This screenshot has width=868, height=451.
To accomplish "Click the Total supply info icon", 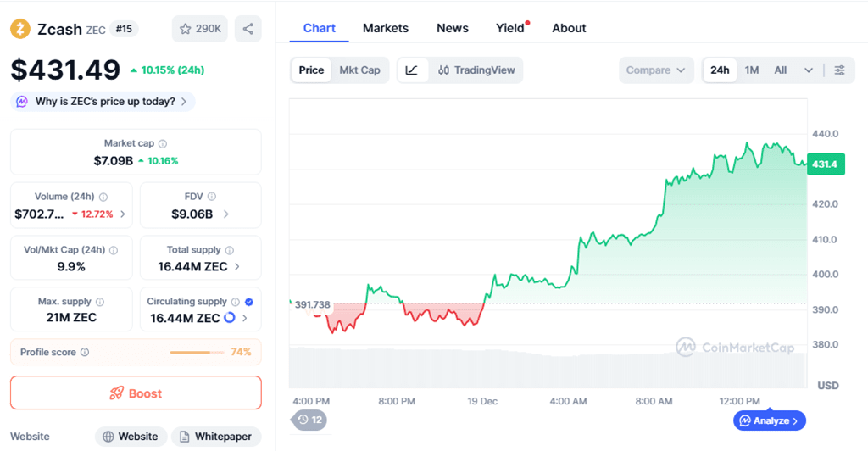I will click(229, 250).
